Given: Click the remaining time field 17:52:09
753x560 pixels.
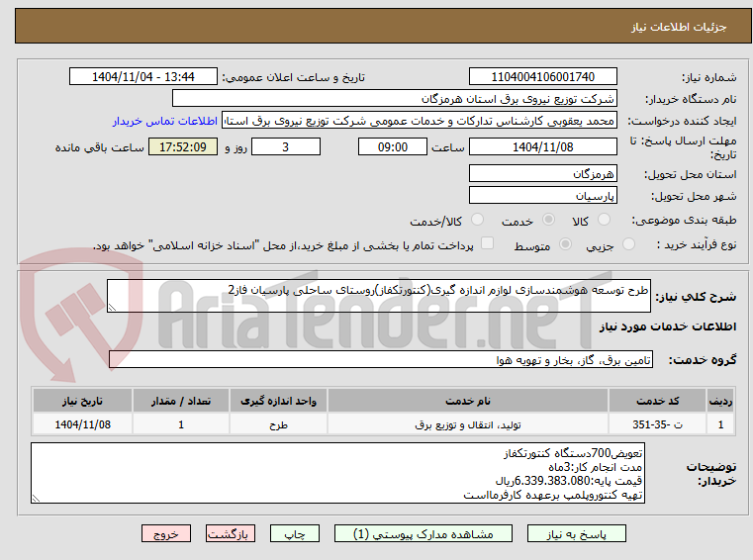Looking at the screenshot, I should pyautogui.click(x=183, y=146).
